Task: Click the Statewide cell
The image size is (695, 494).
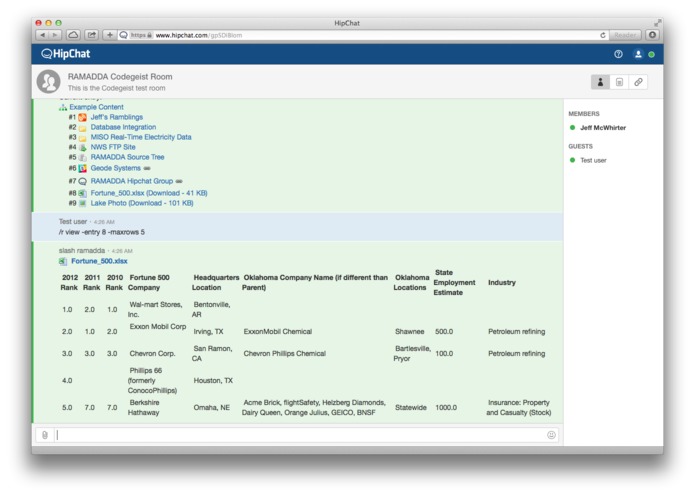Action: click(411, 408)
